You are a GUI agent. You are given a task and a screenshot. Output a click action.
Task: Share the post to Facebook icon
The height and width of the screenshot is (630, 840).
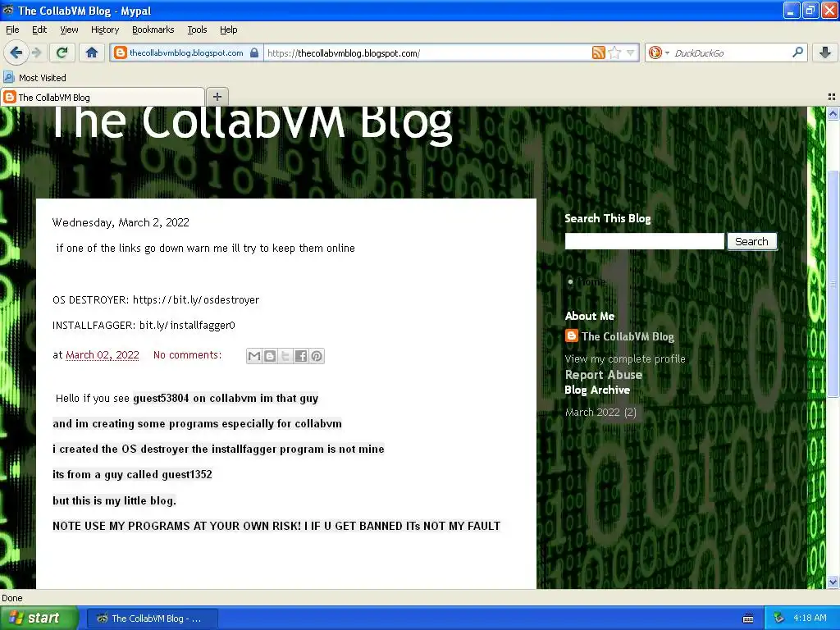(x=301, y=356)
